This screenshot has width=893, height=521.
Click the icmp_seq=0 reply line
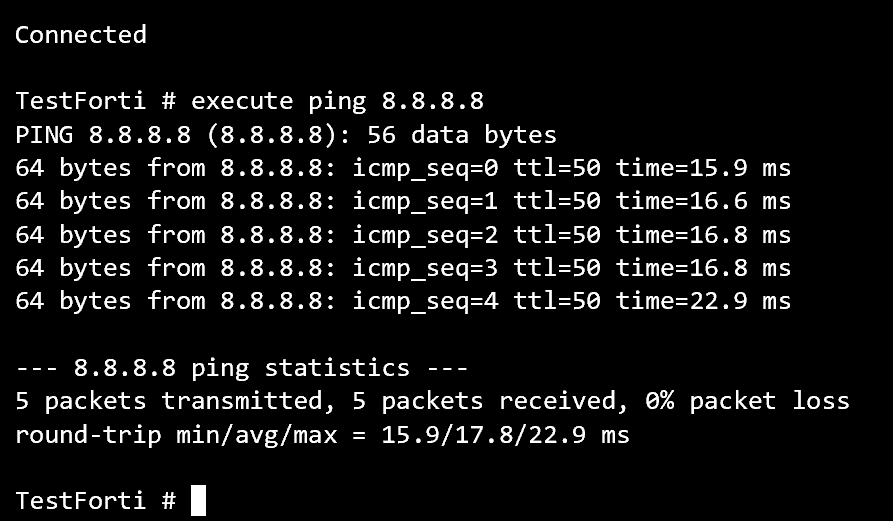click(403, 168)
